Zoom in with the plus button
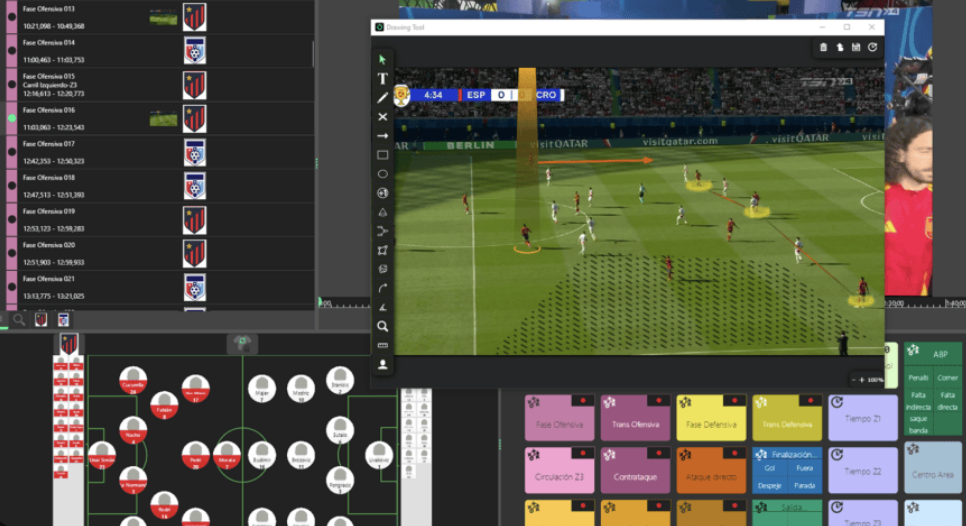The height and width of the screenshot is (526, 966). click(x=861, y=380)
